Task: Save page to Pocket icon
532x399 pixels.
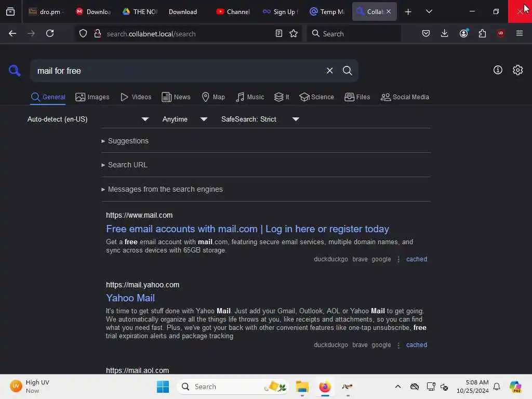Action: pyautogui.click(x=426, y=33)
